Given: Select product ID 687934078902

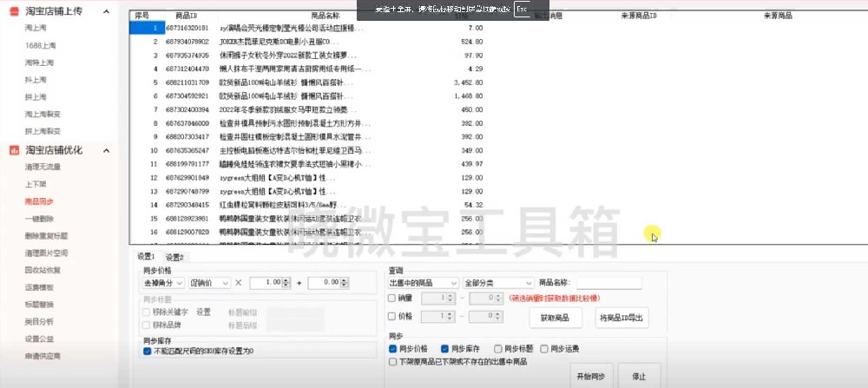Looking at the screenshot, I should pyautogui.click(x=187, y=42).
